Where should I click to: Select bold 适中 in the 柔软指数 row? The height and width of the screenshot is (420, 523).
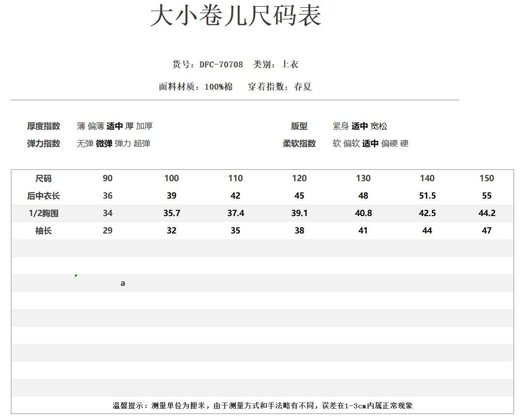(370, 143)
